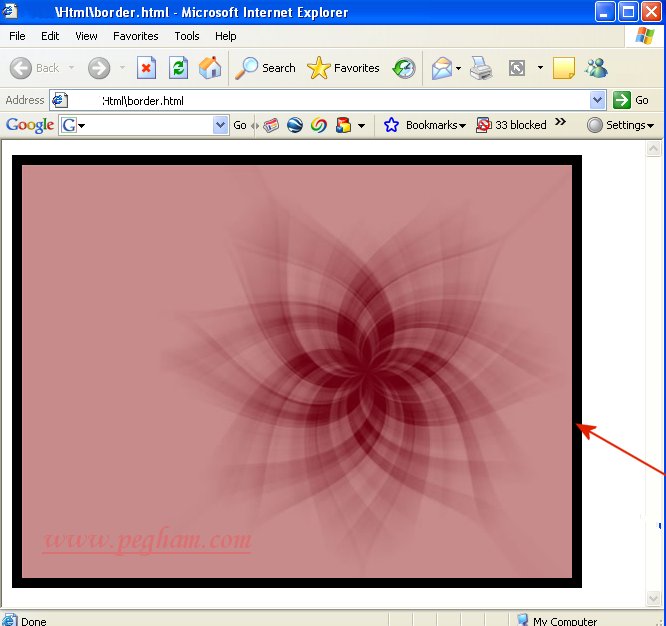666x626 pixels.
Task: Open the Favorites menu
Action: coord(135,36)
